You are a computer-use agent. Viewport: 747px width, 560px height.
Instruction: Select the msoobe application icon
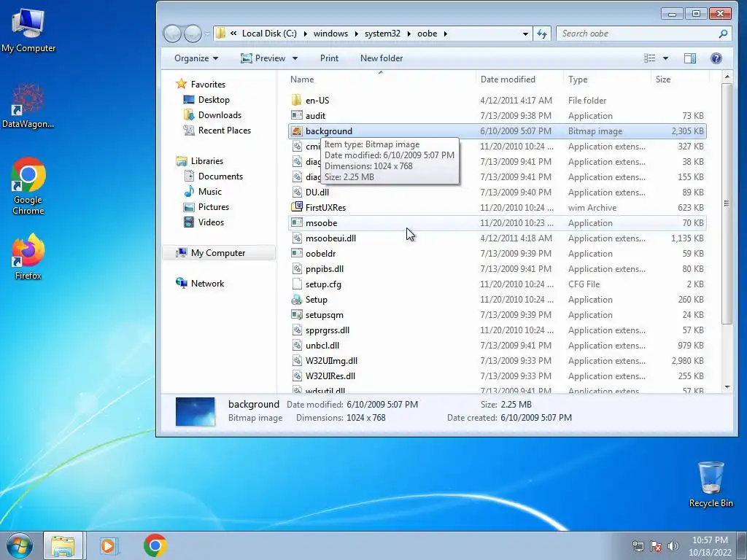(x=296, y=223)
